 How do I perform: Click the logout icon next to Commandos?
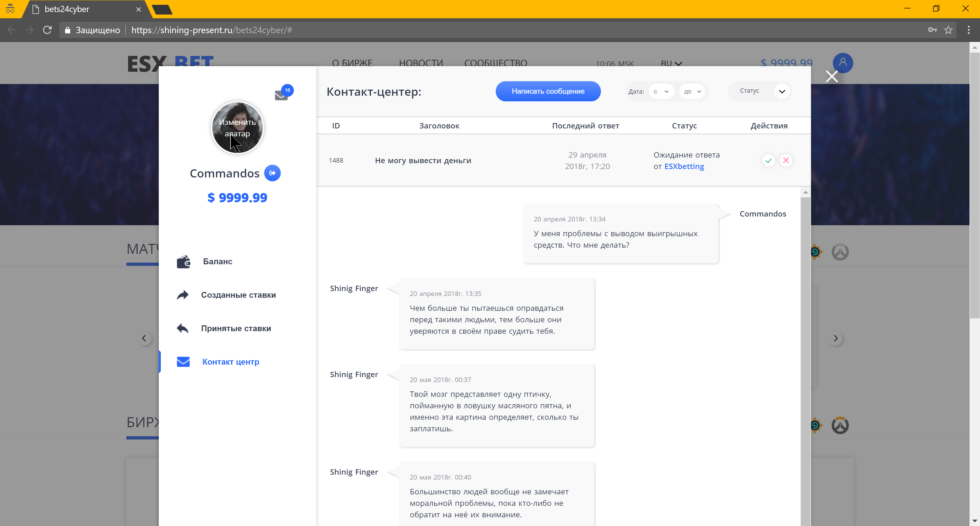(272, 173)
